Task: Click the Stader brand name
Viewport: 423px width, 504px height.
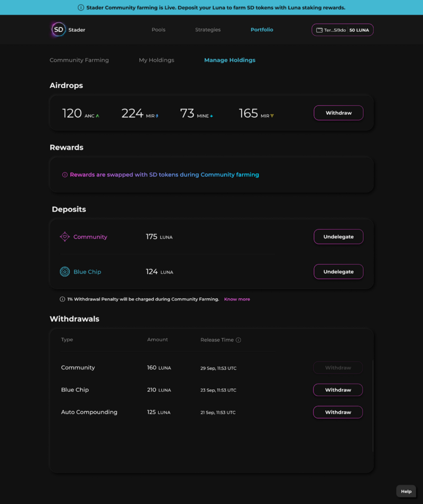Action: pyautogui.click(x=77, y=30)
